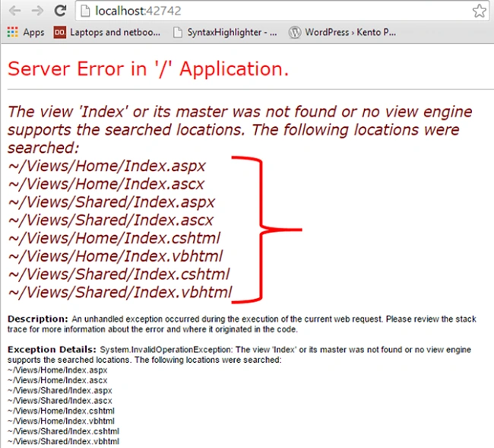
Task: Click the small ~/Views/Home/Index.aspx line
Action: [57, 370]
